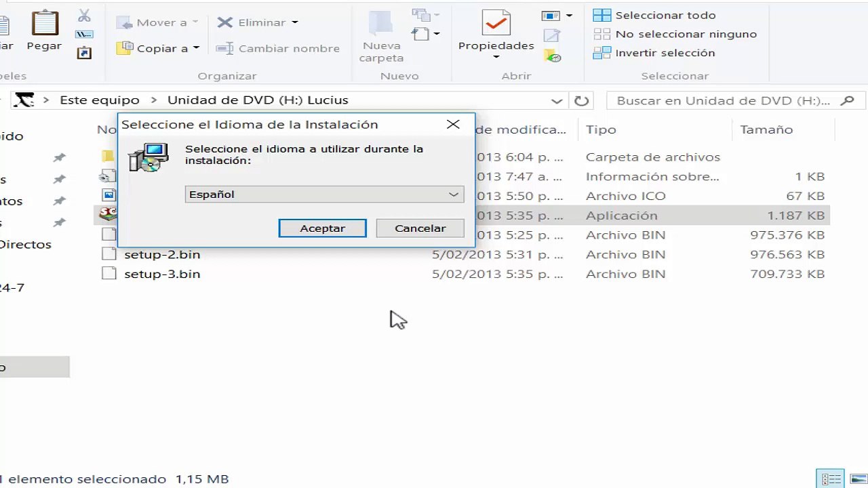Click the search magnifier icon
The image size is (868, 488).
[847, 100]
